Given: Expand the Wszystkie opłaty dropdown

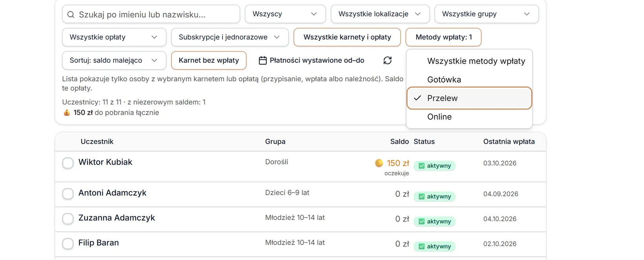Looking at the screenshot, I should (x=114, y=37).
